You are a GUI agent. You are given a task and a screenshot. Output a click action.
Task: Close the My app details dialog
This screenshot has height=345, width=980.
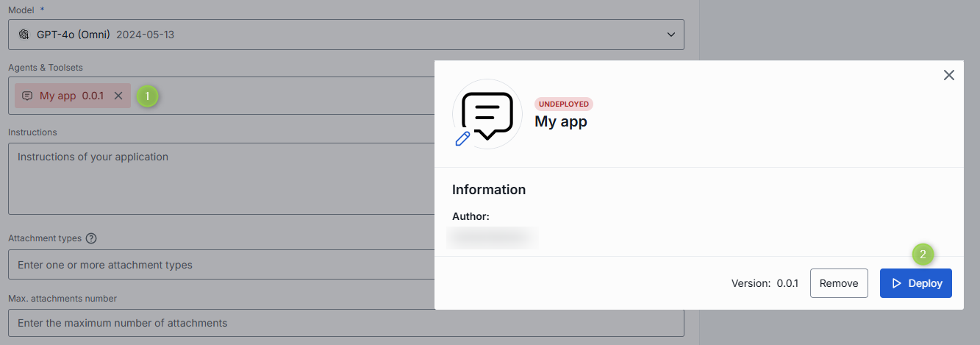(x=948, y=75)
